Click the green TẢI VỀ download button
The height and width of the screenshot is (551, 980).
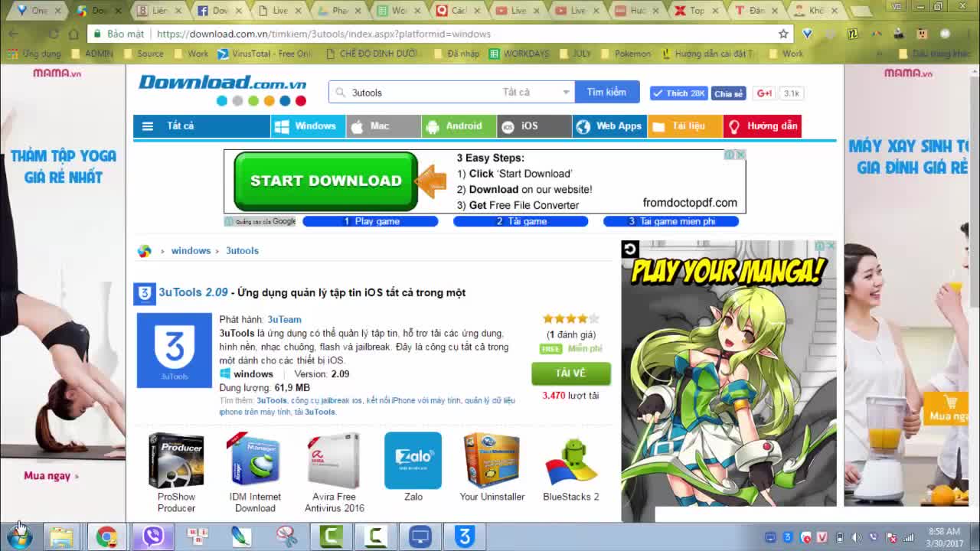pos(570,373)
